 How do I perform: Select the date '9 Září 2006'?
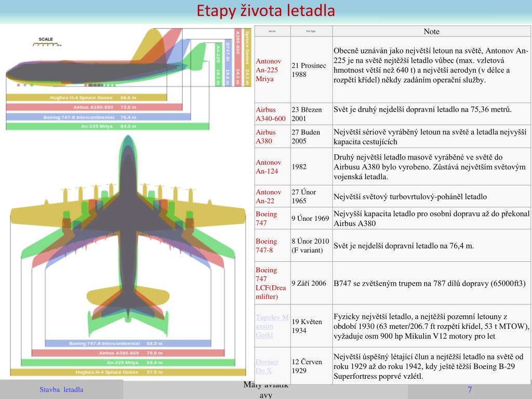pyautogui.click(x=309, y=283)
